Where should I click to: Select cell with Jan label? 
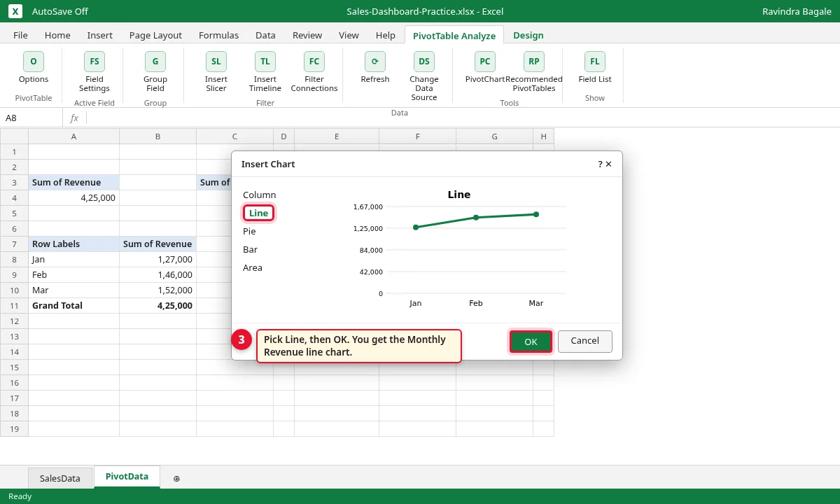pyautogui.click(x=74, y=259)
